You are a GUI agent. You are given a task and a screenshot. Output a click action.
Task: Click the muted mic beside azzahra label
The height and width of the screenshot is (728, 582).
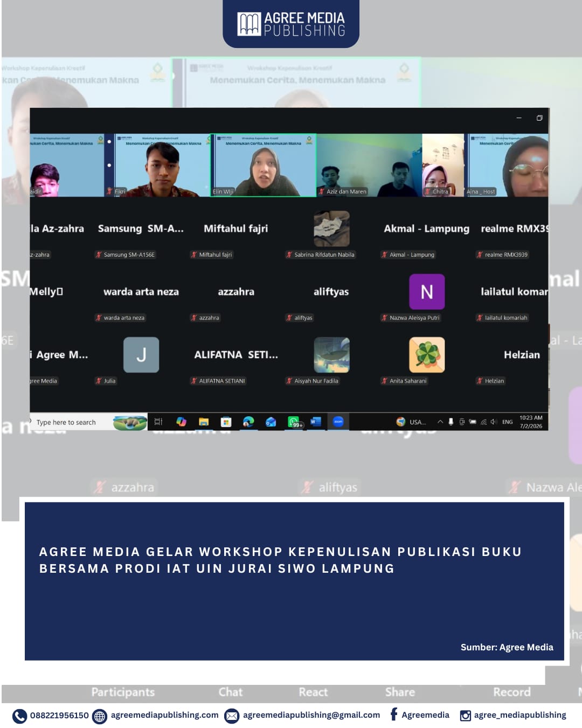click(194, 318)
